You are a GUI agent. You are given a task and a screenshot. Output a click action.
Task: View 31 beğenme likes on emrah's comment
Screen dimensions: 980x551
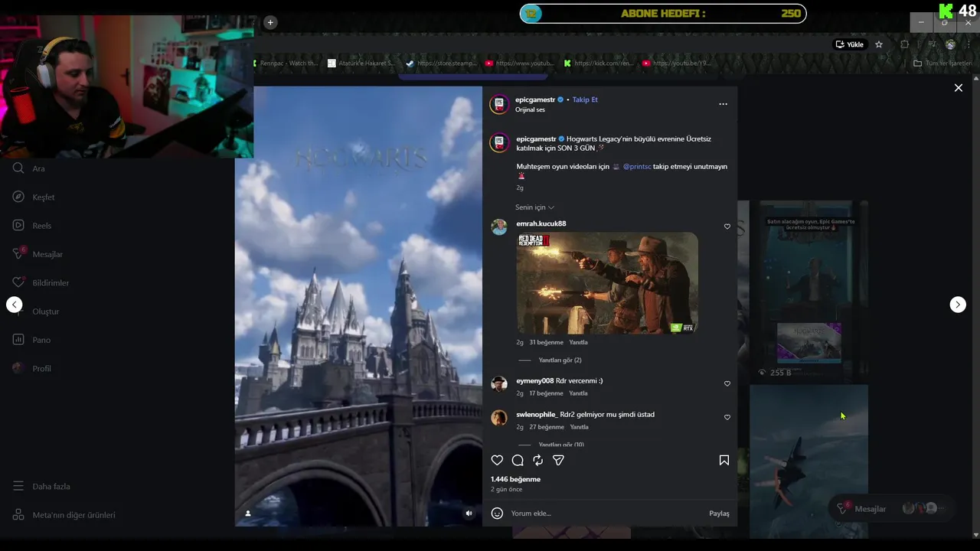coord(546,342)
